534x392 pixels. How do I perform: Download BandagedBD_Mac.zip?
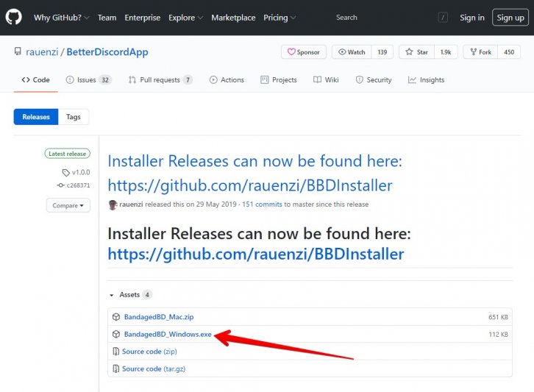(159, 317)
